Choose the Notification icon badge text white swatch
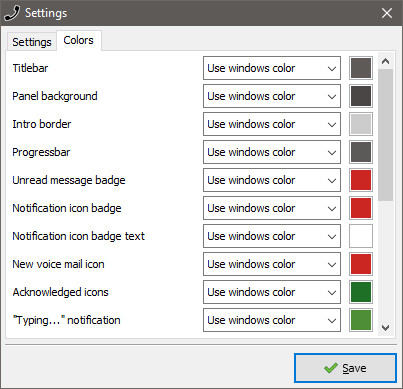 [x=361, y=236]
